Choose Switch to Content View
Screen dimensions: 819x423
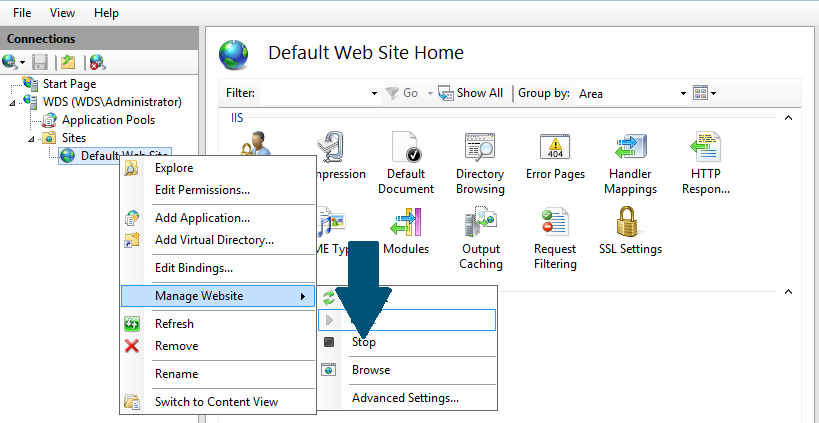[x=218, y=402]
